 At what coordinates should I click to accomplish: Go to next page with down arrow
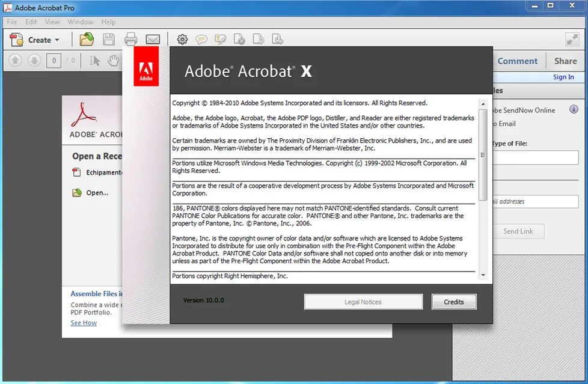34,60
